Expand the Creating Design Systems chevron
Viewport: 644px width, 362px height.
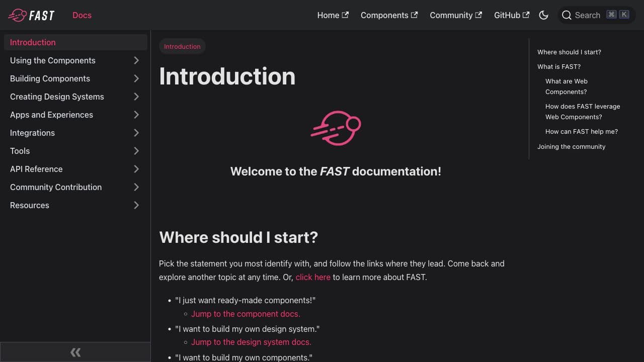coord(136,97)
